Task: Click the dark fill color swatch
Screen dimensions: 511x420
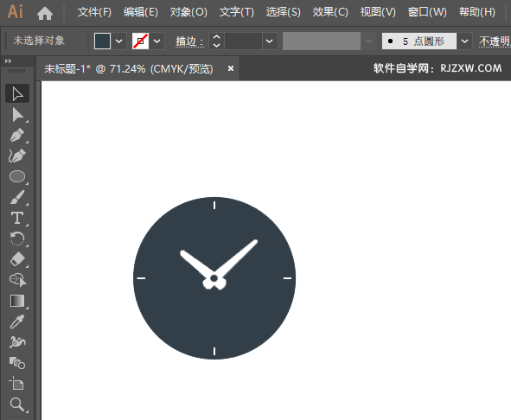Action: pyautogui.click(x=102, y=41)
